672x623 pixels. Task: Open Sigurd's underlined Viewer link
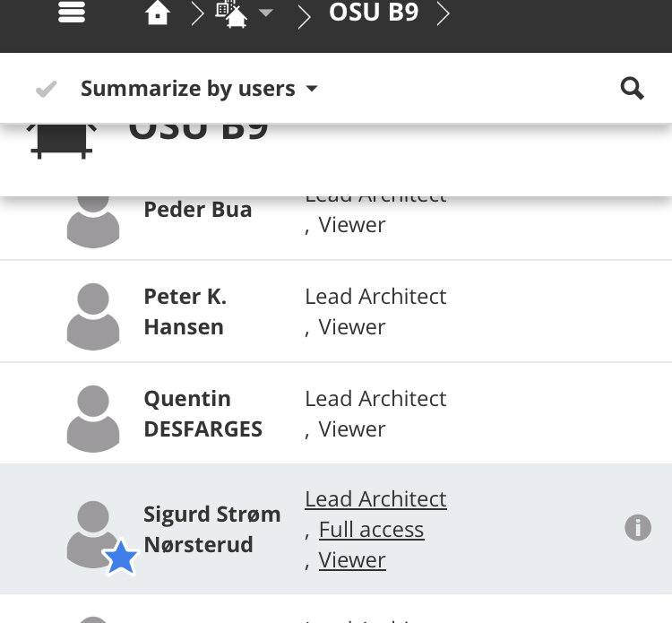coord(352,560)
